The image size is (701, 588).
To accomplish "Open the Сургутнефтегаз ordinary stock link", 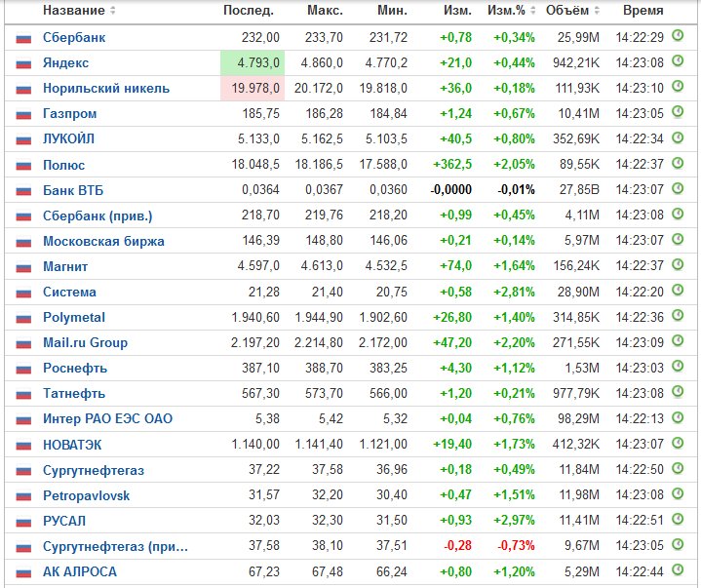I will click(x=94, y=470).
